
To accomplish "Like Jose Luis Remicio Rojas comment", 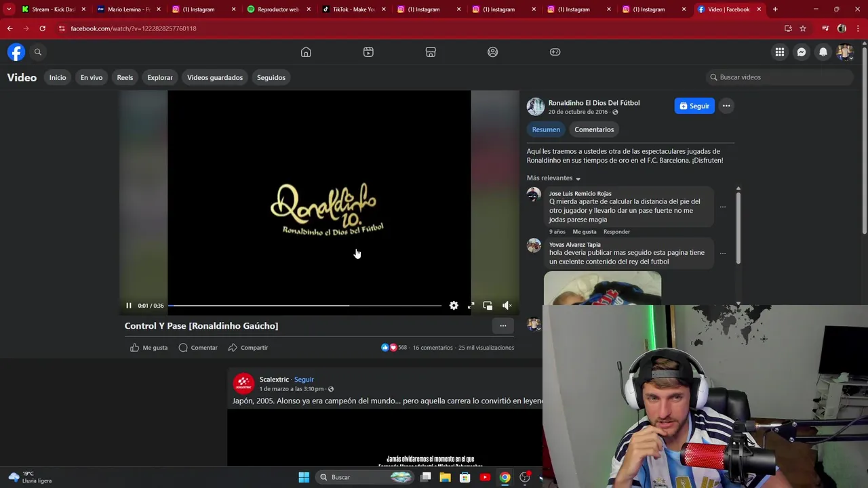I will click(x=585, y=232).
